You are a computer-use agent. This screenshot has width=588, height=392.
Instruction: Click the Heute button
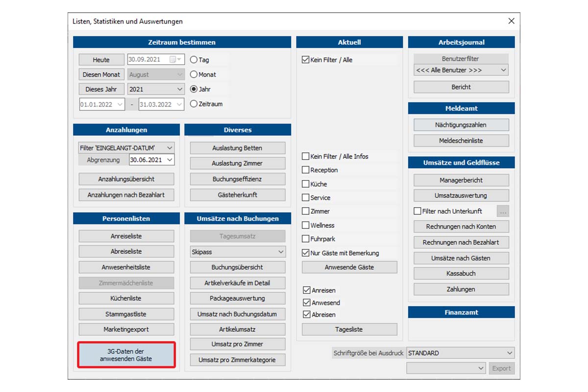point(101,60)
